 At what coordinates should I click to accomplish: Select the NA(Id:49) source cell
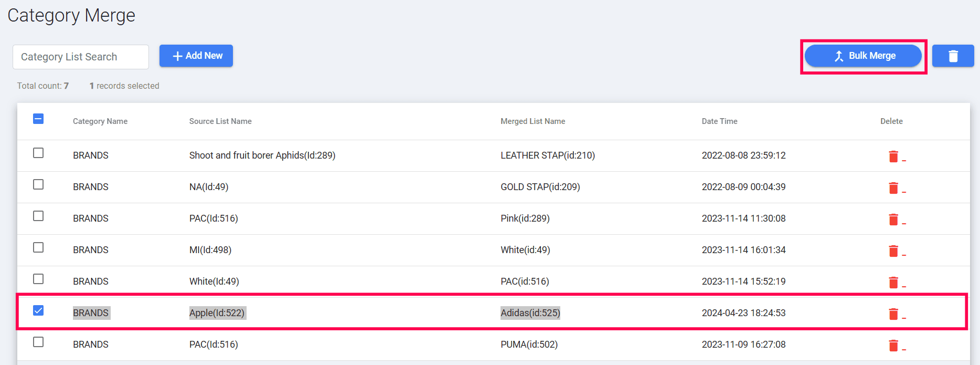[x=209, y=187]
